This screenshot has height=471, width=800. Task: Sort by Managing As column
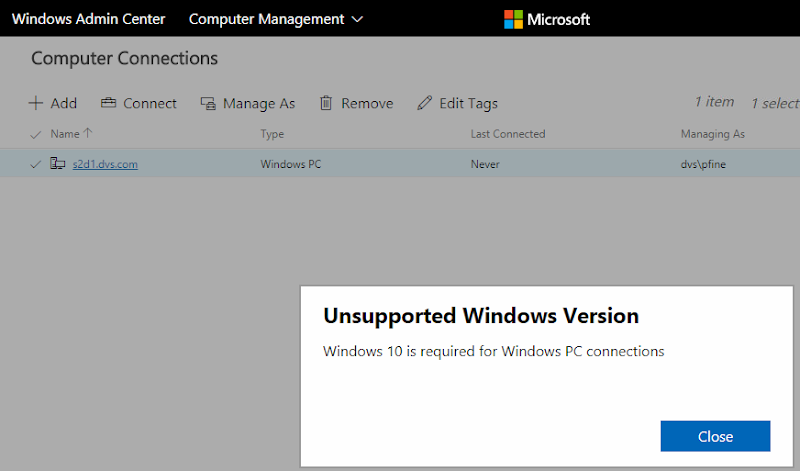712,134
